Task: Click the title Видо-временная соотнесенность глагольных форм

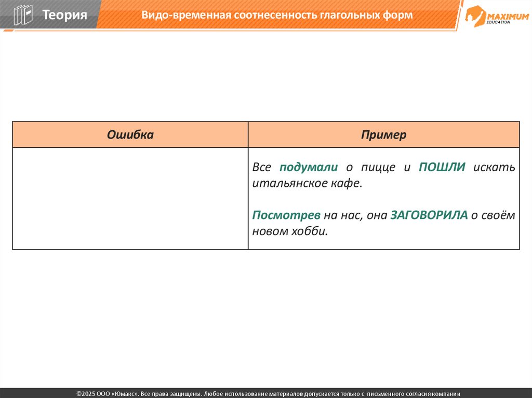Action: point(277,15)
